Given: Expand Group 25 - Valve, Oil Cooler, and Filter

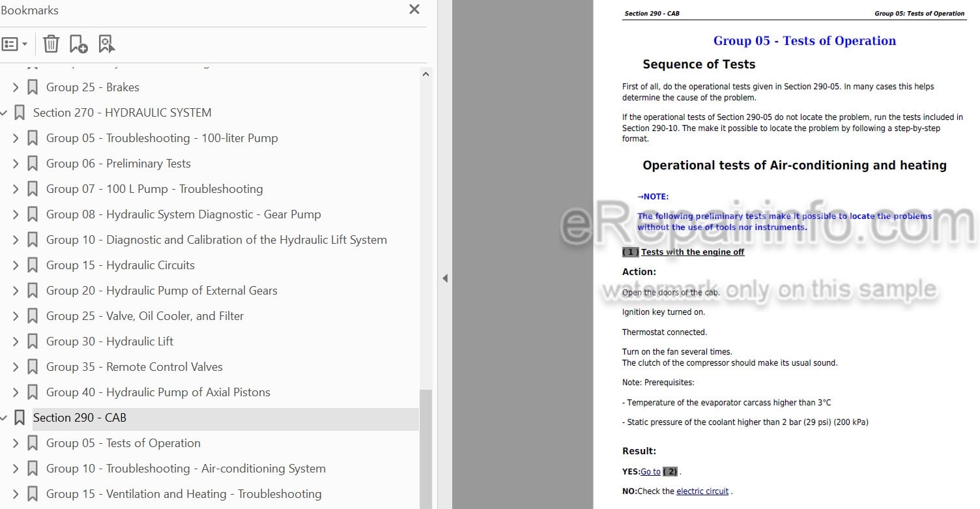Looking at the screenshot, I should pos(16,316).
